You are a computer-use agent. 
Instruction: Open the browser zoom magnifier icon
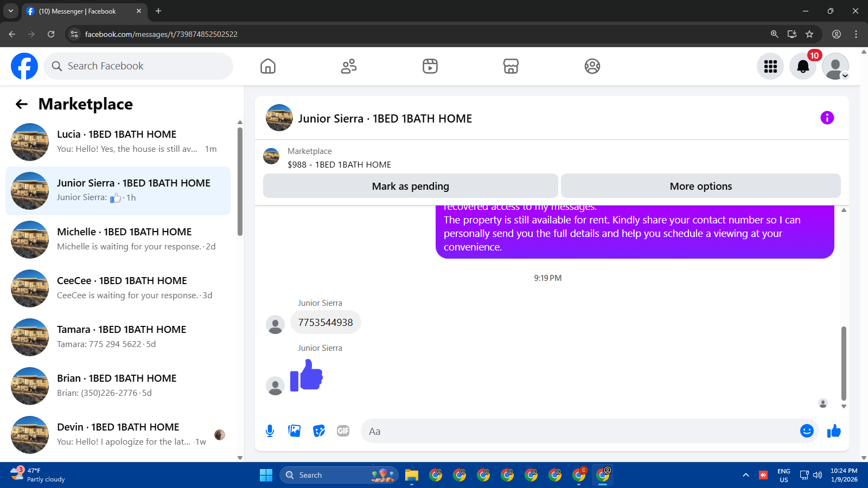[x=774, y=34]
